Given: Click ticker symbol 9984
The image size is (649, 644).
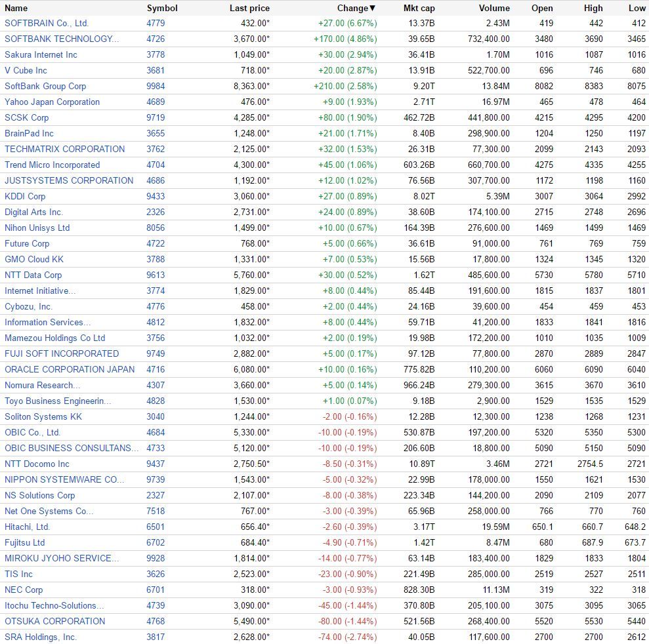Looking at the screenshot, I should point(156,86).
